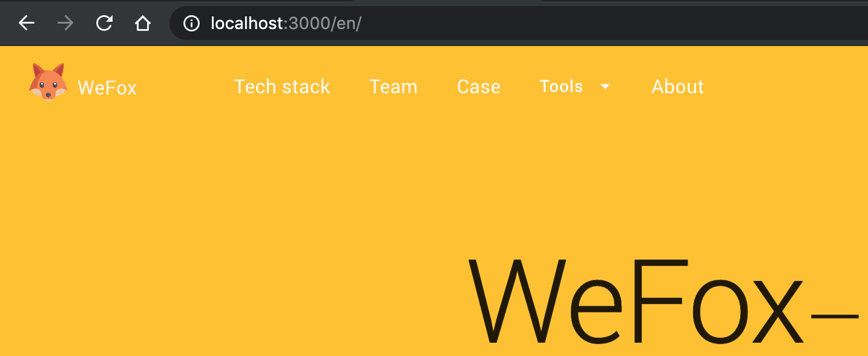Navigate to the About page
This screenshot has width=868, height=356.
677,87
